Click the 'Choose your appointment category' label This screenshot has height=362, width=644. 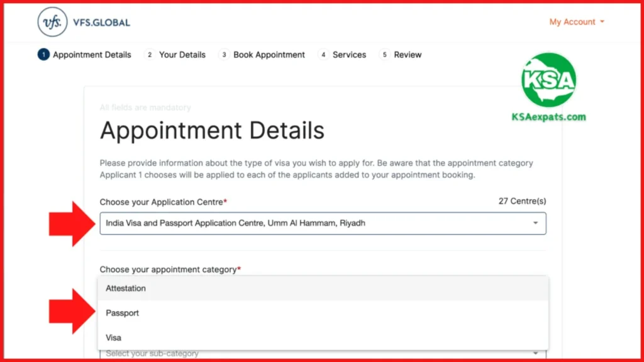170,269
